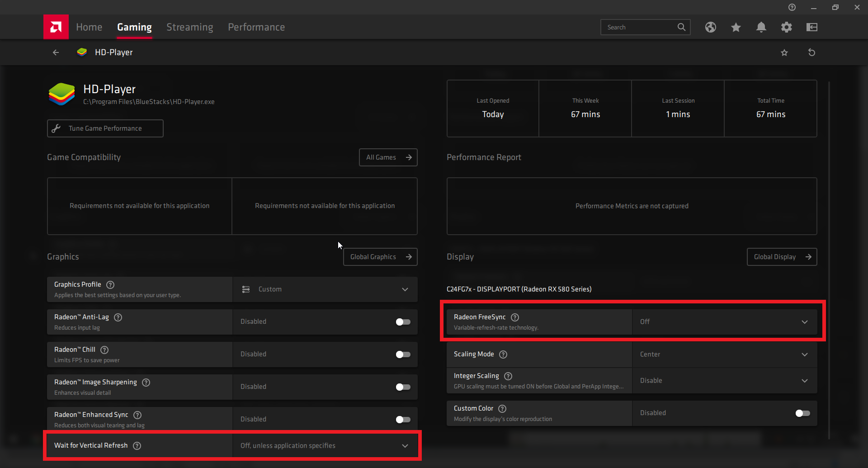Click the Game Compatibility heading

pyautogui.click(x=84, y=157)
